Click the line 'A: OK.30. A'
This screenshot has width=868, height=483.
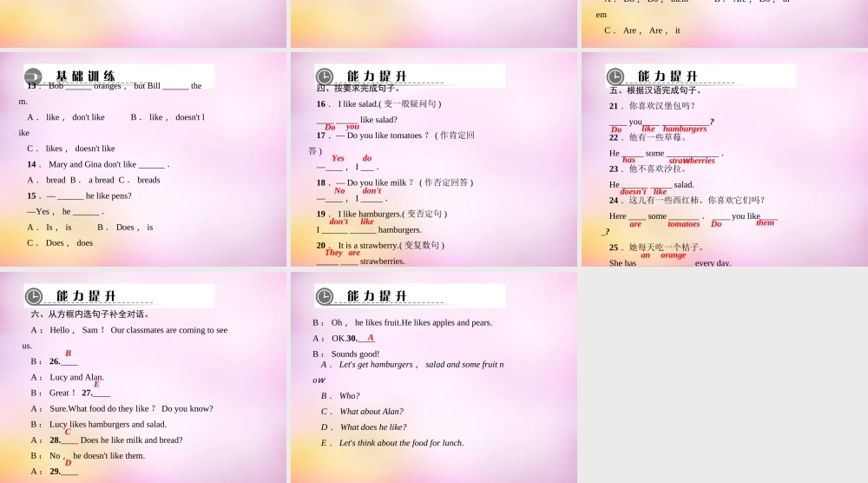pos(344,339)
